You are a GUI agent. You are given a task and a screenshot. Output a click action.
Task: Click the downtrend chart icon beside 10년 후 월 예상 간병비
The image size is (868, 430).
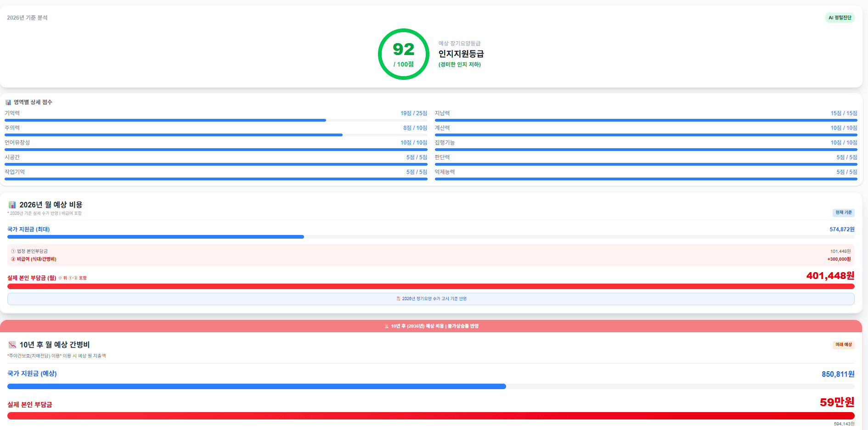coord(12,345)
